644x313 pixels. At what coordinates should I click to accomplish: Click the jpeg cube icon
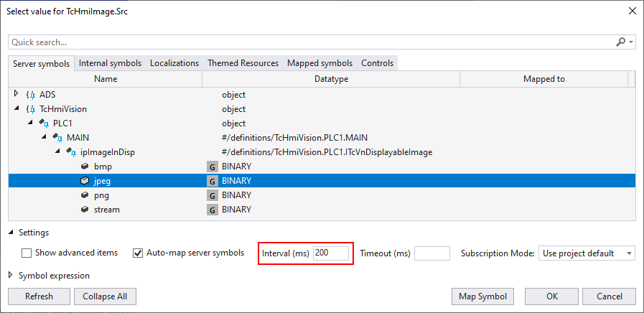(85, 181)
